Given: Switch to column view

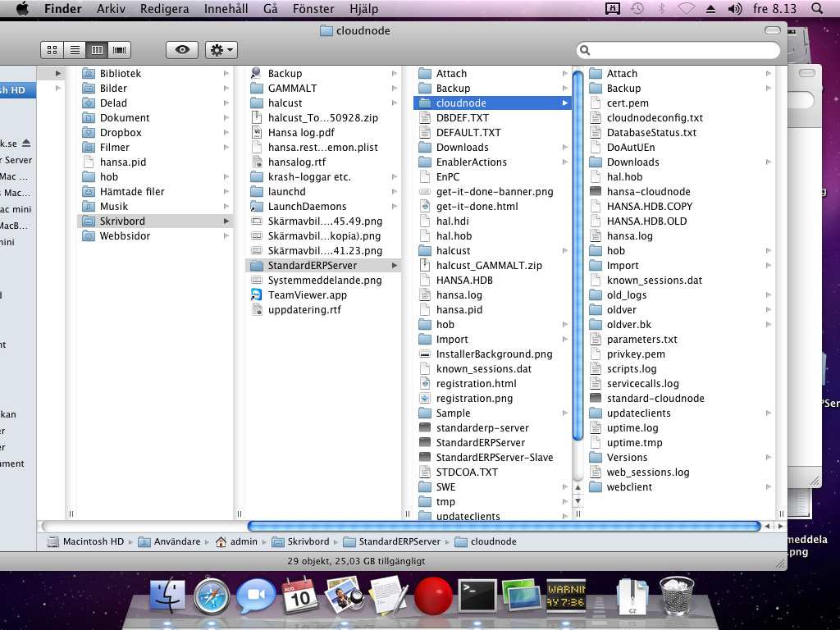Looking at the screenshot, I should pyautogui.click(x=97, y=50).
